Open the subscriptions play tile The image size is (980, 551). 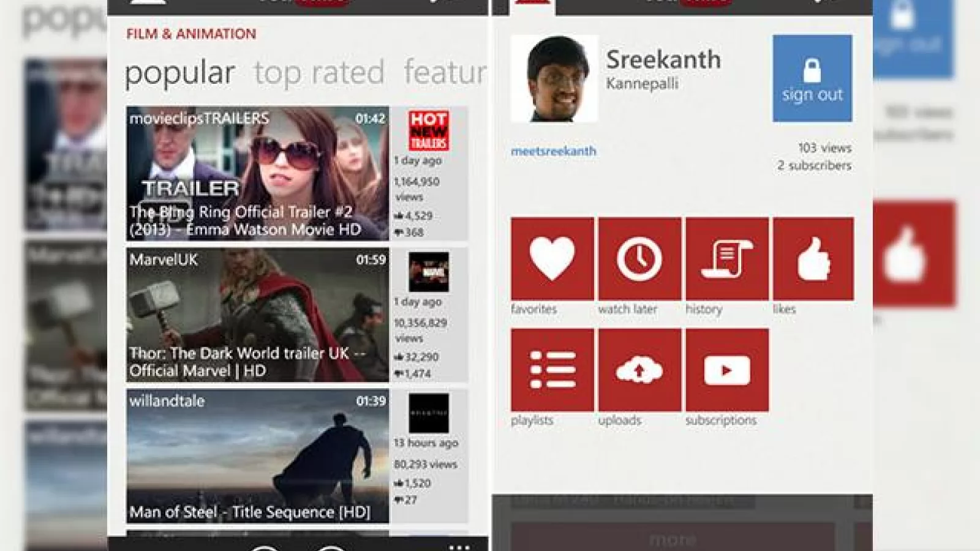click(727, 370)
